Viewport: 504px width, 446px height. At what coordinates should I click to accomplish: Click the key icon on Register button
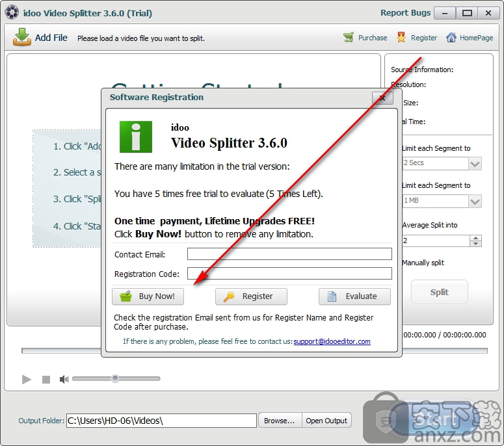229,296
